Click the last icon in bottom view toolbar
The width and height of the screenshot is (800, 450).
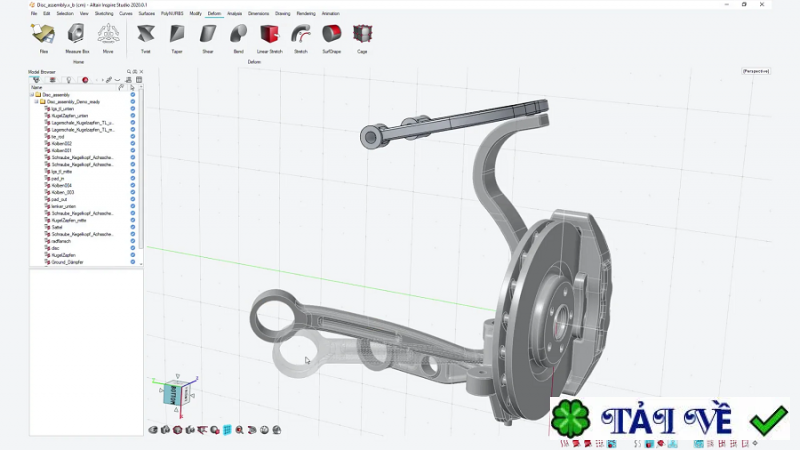coord(277,430)
